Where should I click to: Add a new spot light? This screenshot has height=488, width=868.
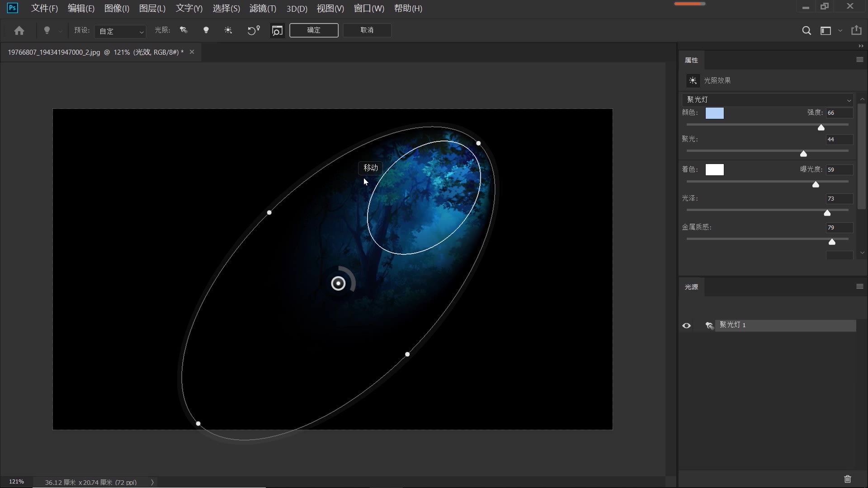[184, 30]
